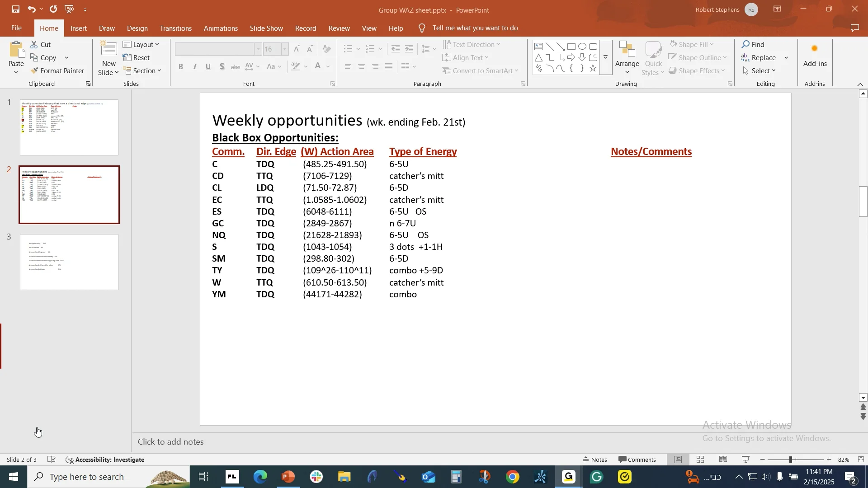
Task: Expand the Layout dropdown
Action: [x=141, y=44]
